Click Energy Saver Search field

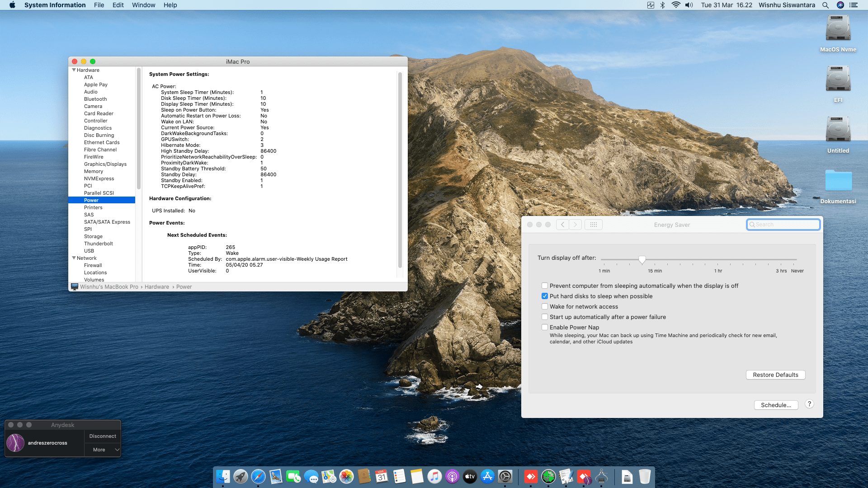[783, 225]
